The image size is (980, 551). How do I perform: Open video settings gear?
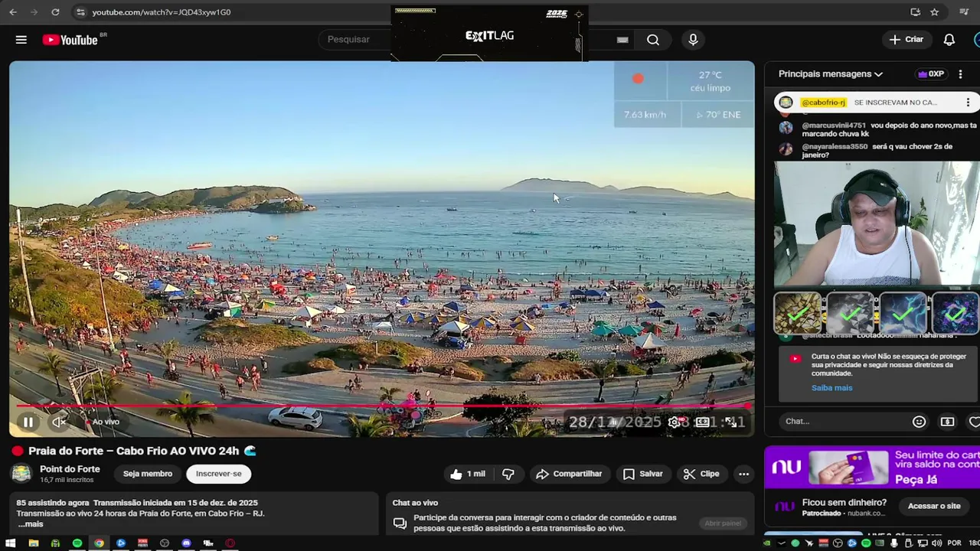coord(674,422)
